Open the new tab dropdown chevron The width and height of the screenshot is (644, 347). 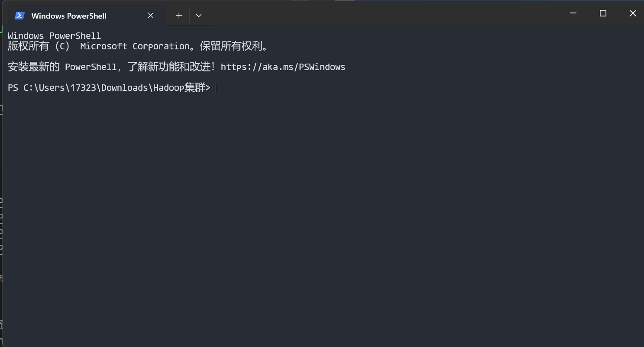[199, 15]
